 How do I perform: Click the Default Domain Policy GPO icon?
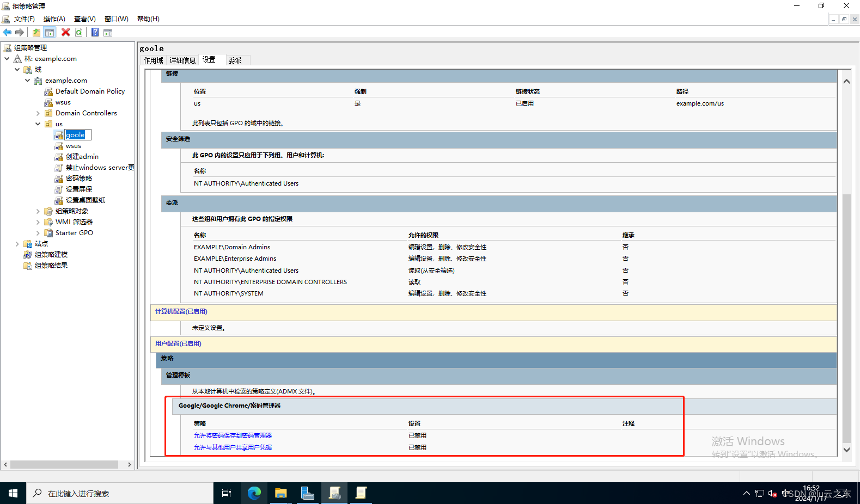[48, 91]
